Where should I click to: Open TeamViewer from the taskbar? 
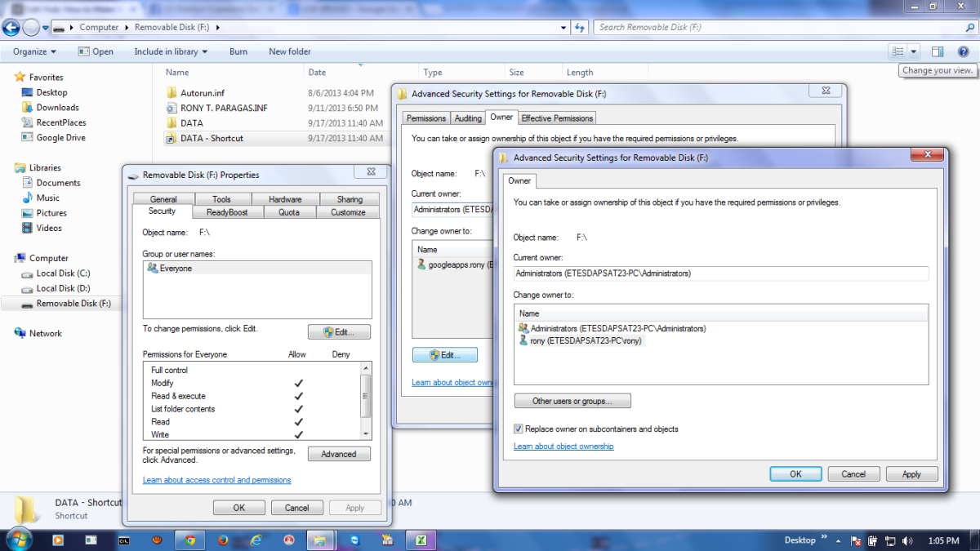click(x=354, y=540)
